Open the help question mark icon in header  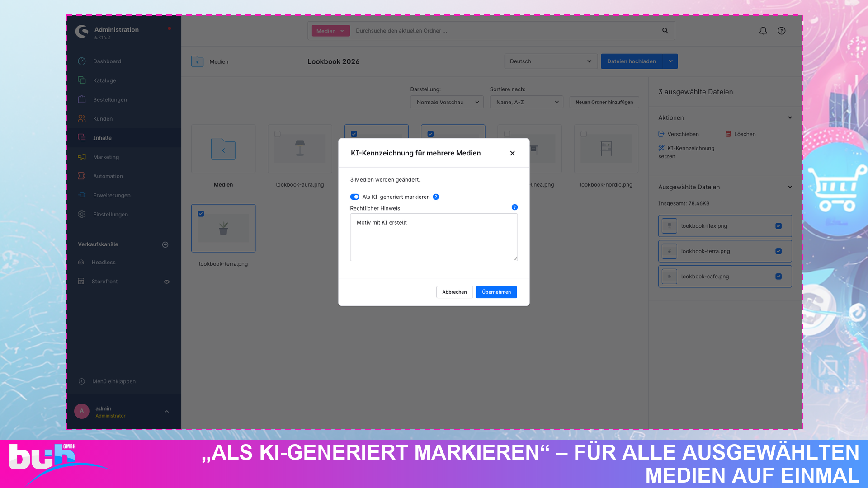(x=782, y=31)
